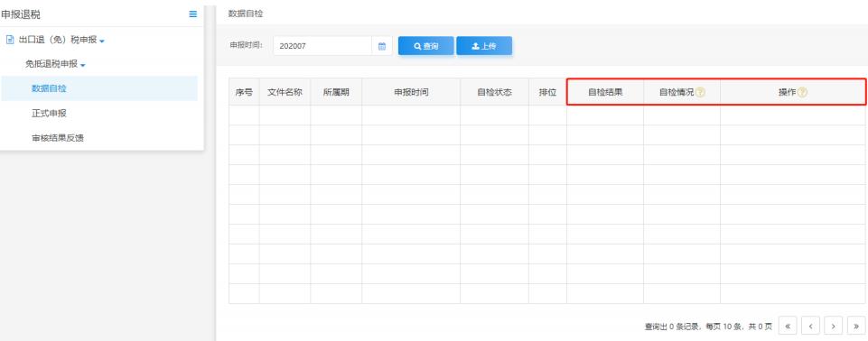This screenshot has height=341, width=868.
Task: Click the 上传 upload button
Action: (484, 46)
